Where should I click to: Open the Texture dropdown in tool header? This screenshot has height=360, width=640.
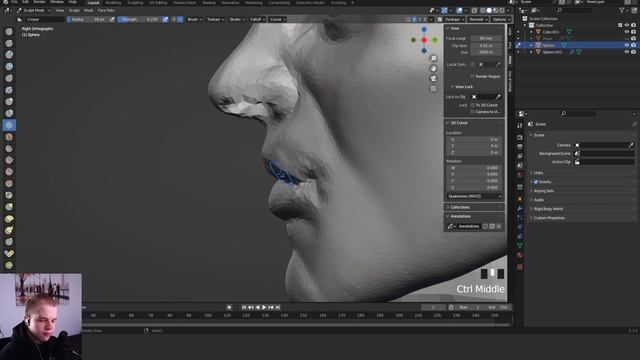[215, 19]
